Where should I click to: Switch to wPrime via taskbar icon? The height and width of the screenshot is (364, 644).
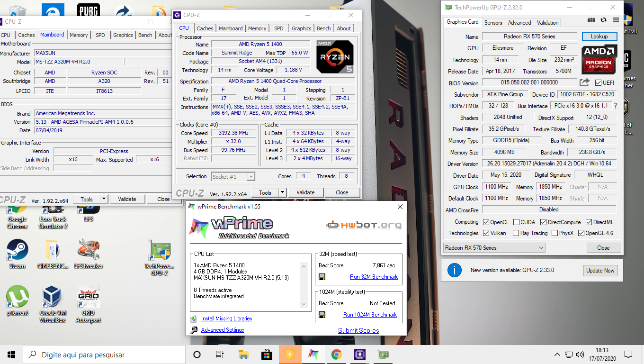[x=313, y=355]
